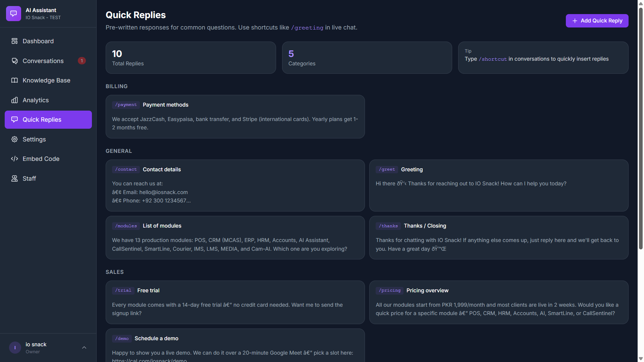Click the Settings gear icon
Viewport: 644px width, 362px height.
(14, 139)
